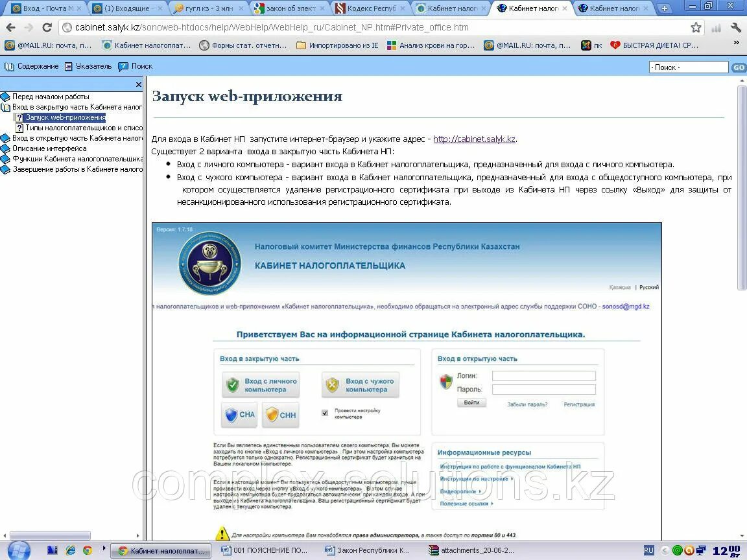This screenshot has height=560, width=747.
Task: Close the navigation pane with X
Action: 139,84
